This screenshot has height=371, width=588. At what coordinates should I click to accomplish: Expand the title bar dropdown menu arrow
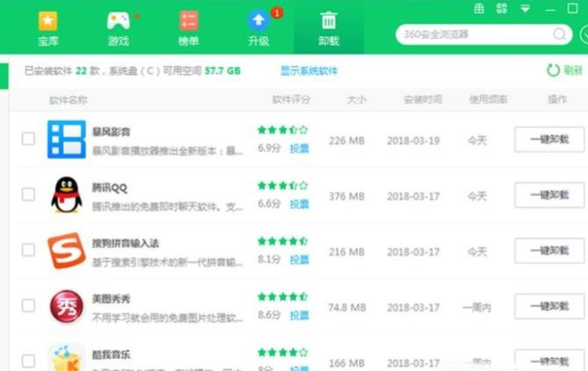click(x=526, y=9)
